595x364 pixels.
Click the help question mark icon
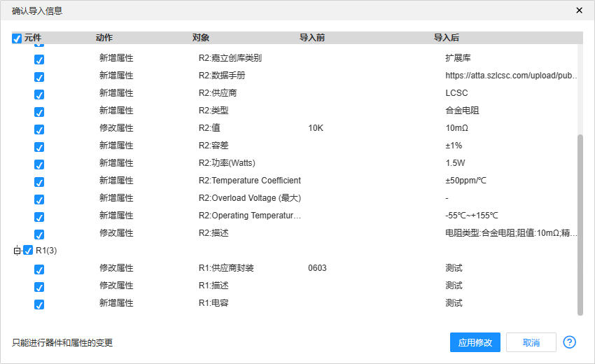coord(569,342)
